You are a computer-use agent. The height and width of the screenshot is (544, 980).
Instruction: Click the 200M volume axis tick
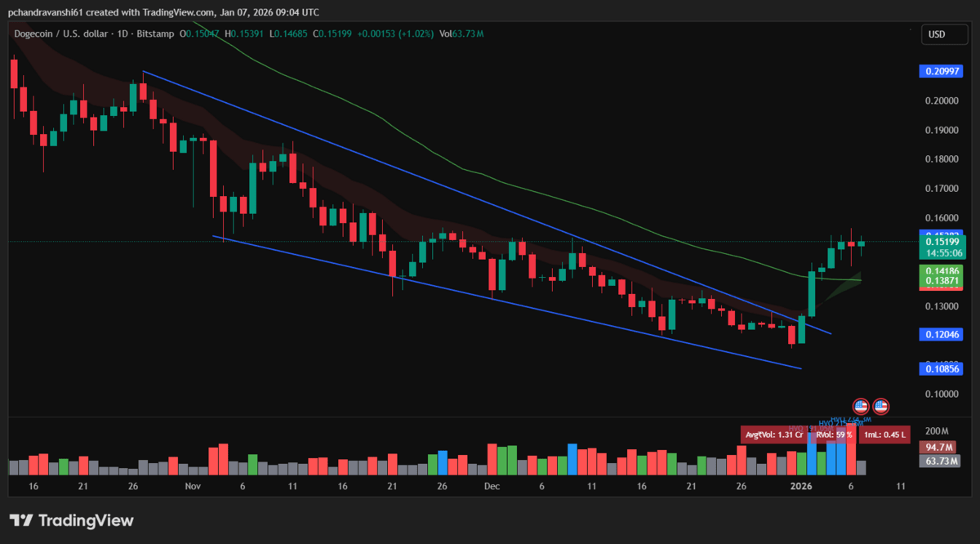click(x=936, y=430)
